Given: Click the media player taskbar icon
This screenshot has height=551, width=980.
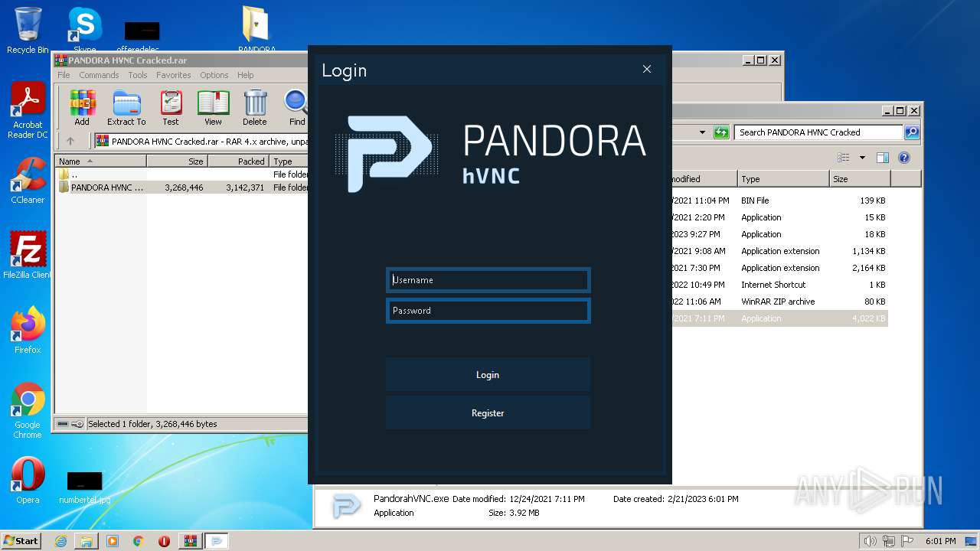Looking at the screenshot, I should click(x=113, y=541).
